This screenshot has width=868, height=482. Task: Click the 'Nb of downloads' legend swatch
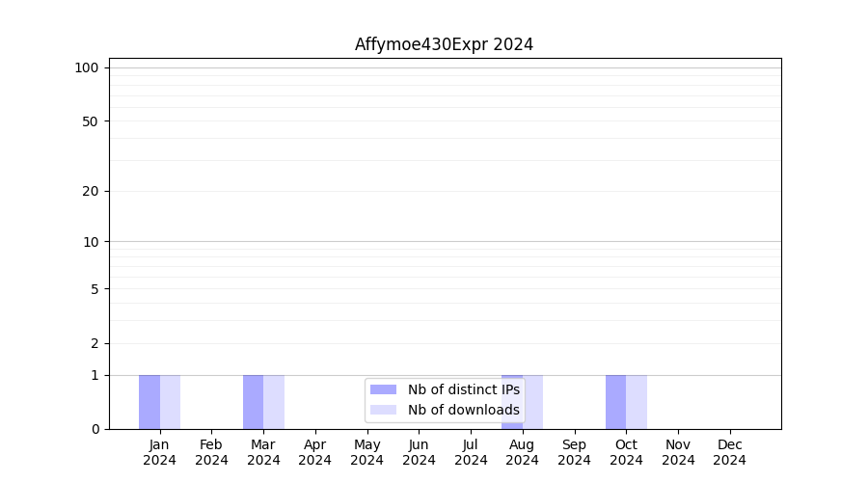point(383,410)
